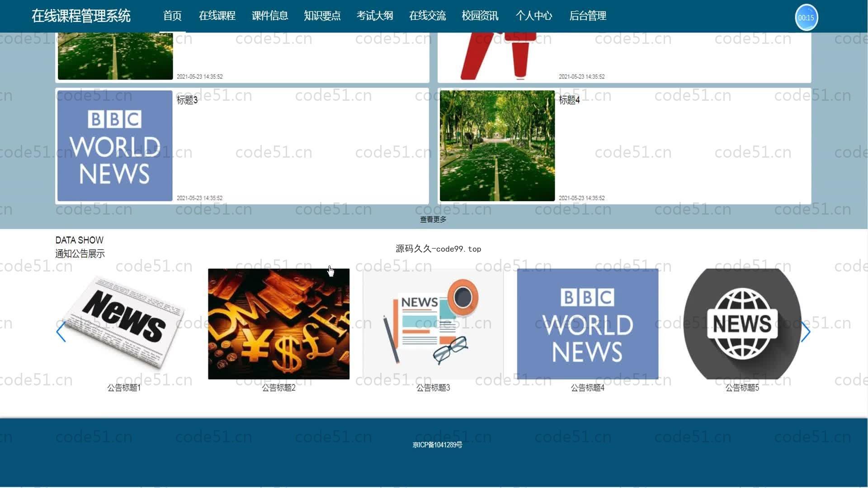Open 个人中心 personal center
This screenshot has height=488, width=868.
[x=534, y=16]
